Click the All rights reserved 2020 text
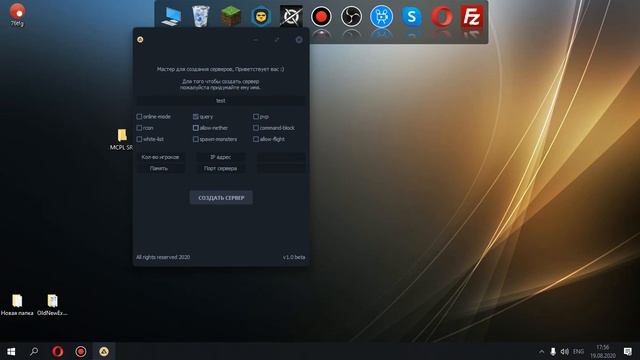The width and height of the screenshot is (640, 360). (x=163, y=257)
